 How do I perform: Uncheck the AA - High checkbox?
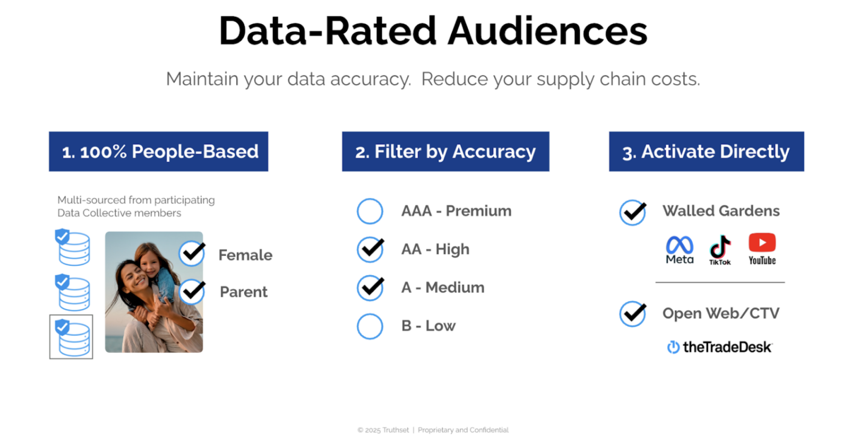pos(370,250)
